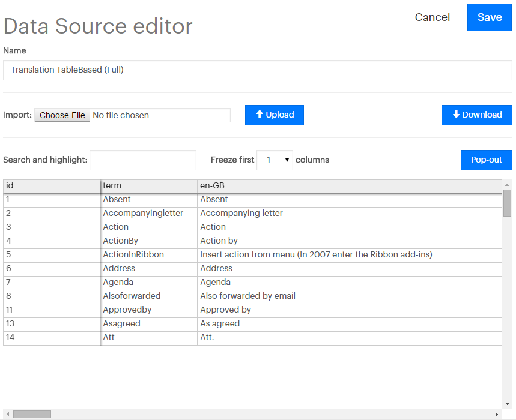This screenshot has width=516, height=420.
Task: Select the Alsoforwarded term cell
Action: click(149, 296)
